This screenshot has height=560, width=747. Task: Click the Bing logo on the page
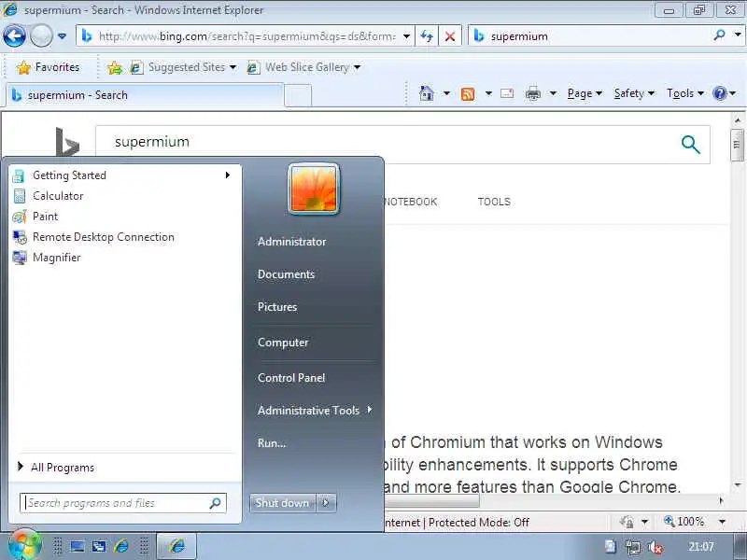[66, 142]
